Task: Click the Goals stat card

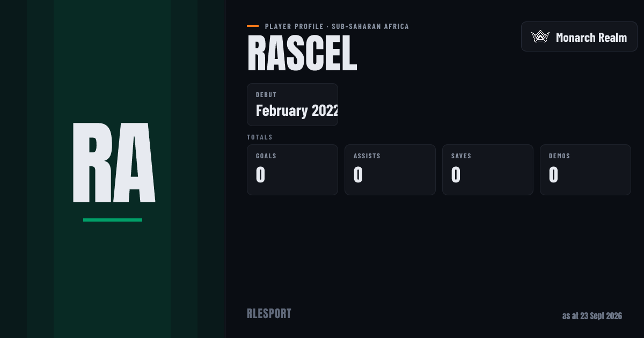Action: (292, 170)
